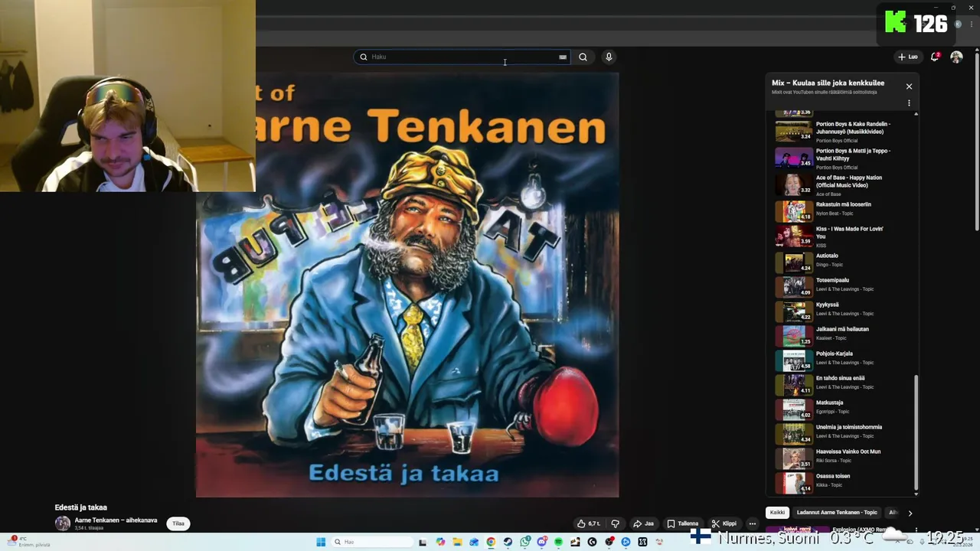Switch to Google Chrome on the taskbar

pos(491,542)
